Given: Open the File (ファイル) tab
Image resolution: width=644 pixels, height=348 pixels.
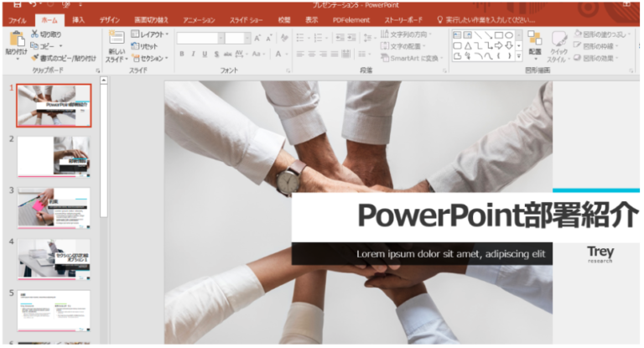Looking at the screenshot, I should [18, 20].
